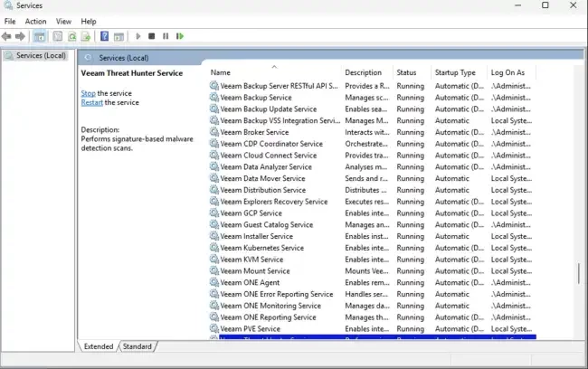Select Veeam Backup VSS Integration Service row

click(372, 120)
